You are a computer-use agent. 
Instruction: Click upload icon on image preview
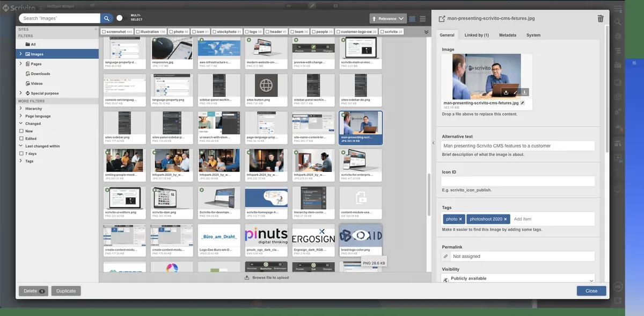pyautogui.click(x=506, y=92)
